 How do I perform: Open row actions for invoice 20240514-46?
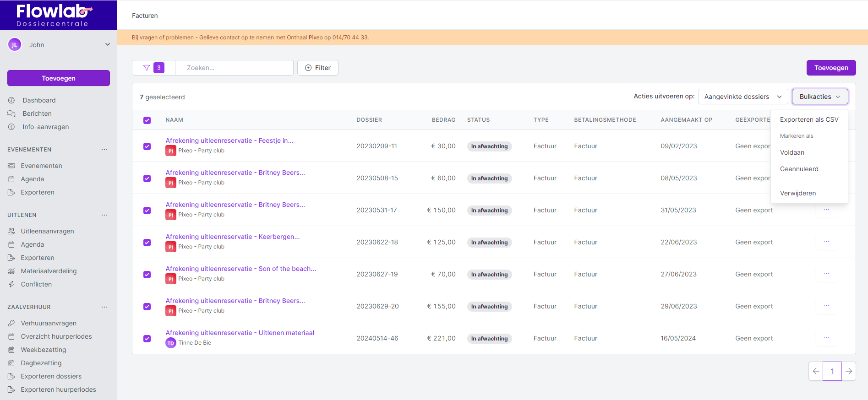click(x=826, y=338)
